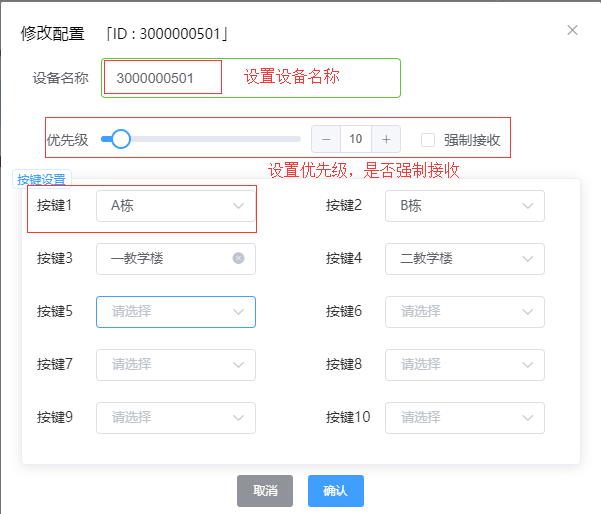Open the 按键1 dropdown showing A栋
This screenshot has height=514, width=601.
(x=175, y=206)
